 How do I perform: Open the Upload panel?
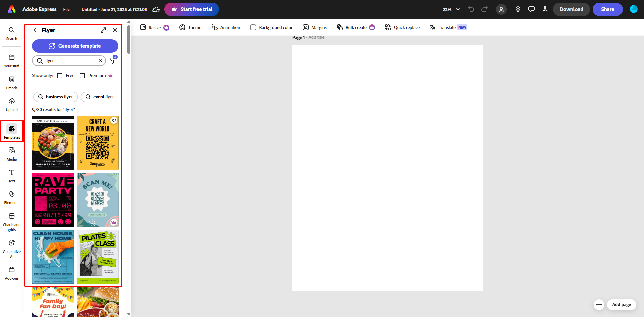point(12,104)
